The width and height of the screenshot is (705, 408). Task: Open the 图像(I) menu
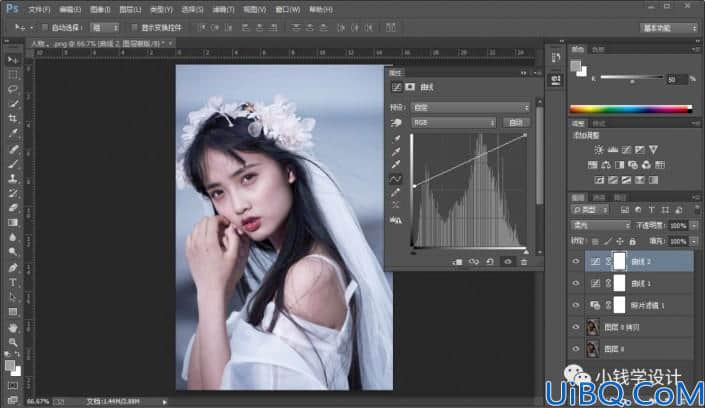pyautogui.click(x=100, y=9)
